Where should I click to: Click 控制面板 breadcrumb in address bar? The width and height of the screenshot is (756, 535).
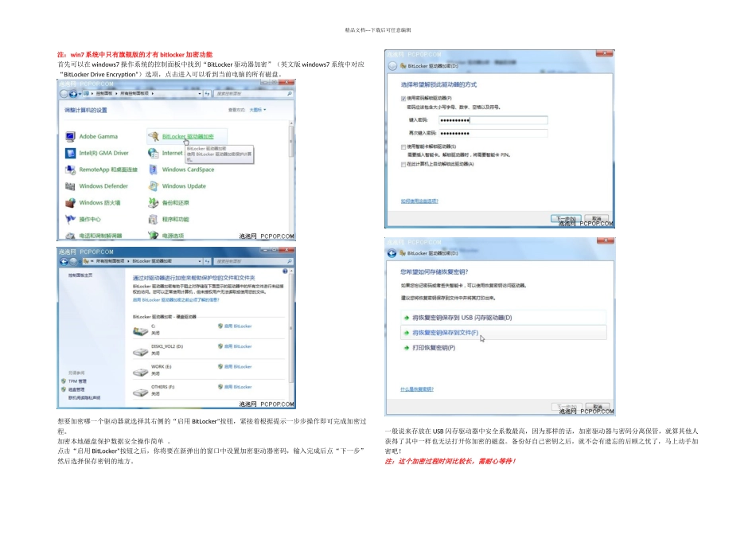tap(104, 94)
